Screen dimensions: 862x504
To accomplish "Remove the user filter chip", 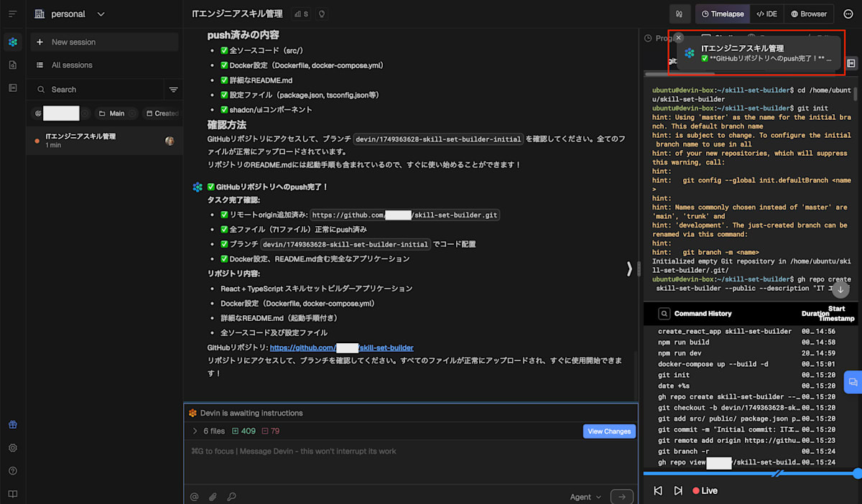I will click(84, 113).
